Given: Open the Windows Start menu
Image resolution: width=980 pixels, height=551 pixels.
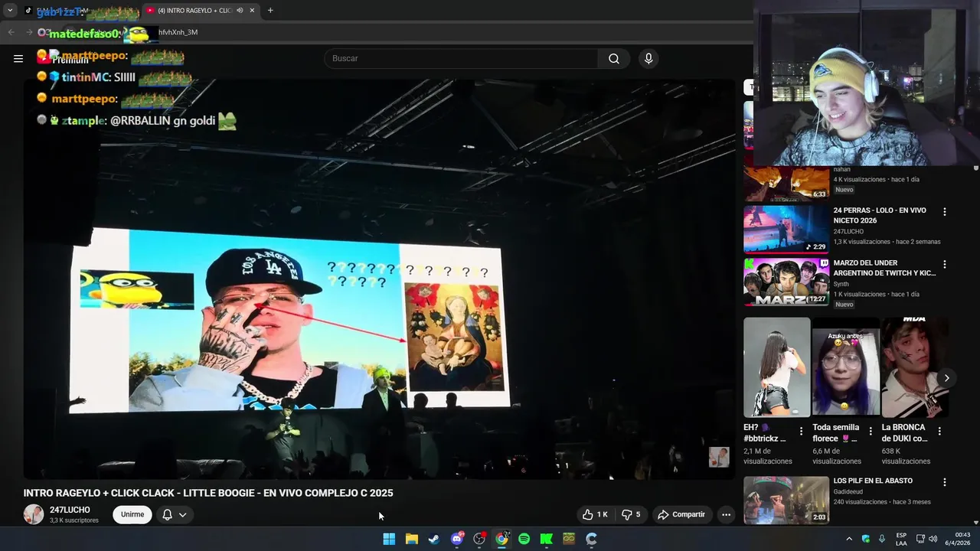Looking at the screenshot, I should (x=389, y=539).
